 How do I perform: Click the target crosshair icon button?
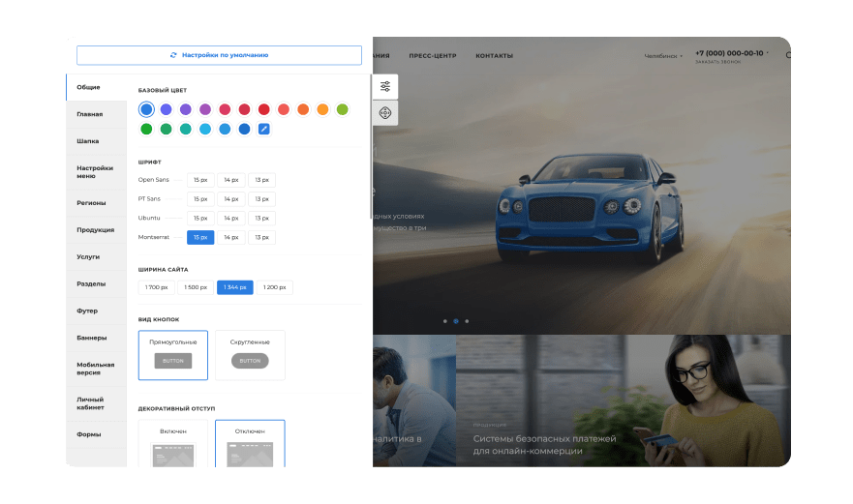(385, 113)
